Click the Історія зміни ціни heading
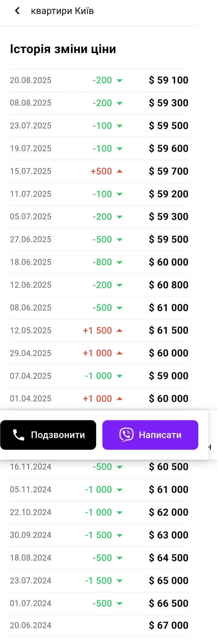The height and width of the screenshot is (644, 218). tap(63, 49)
